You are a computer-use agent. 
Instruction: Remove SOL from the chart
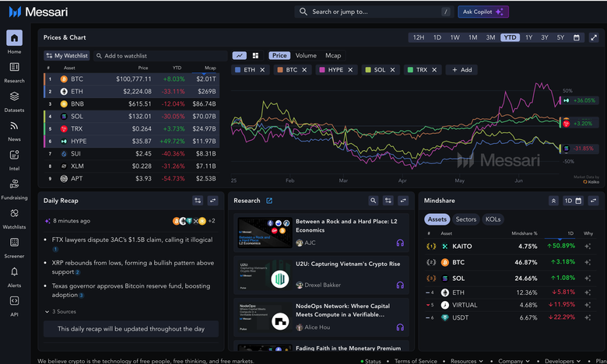point(392,70)
